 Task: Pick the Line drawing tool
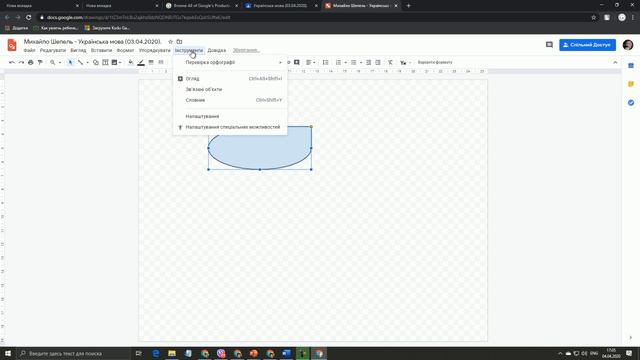(x=80, y=62)
